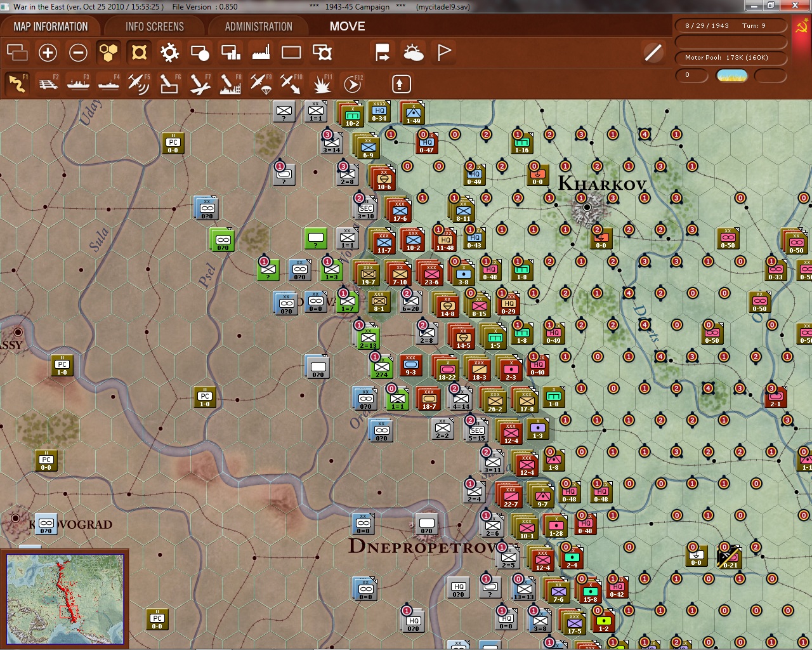Click the rectangle with circle icon

pyautogui.click(x=200, y=53)
